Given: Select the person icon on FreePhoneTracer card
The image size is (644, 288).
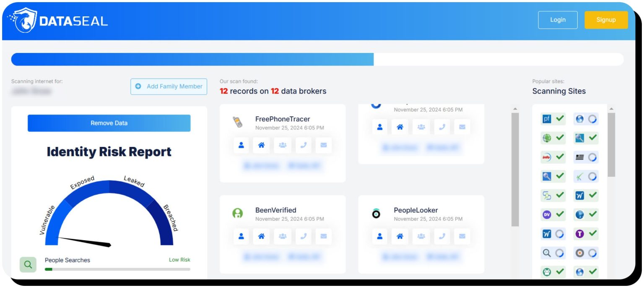Looking at the screenshot, I should pyautogui.click(x=241, y=145).
